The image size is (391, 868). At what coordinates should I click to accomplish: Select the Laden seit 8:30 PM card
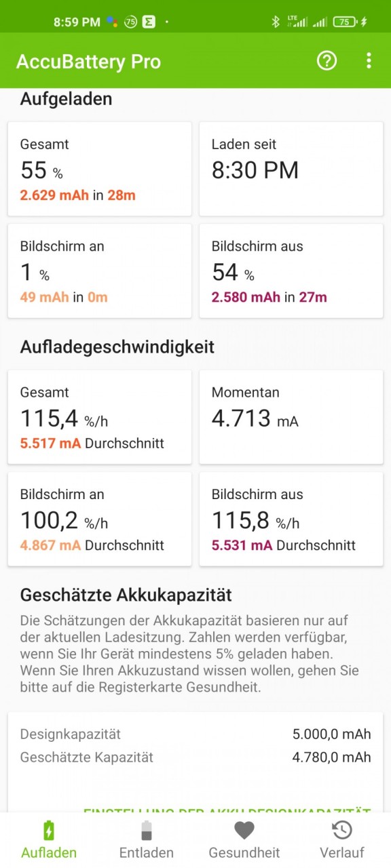[x=291, y=169]
